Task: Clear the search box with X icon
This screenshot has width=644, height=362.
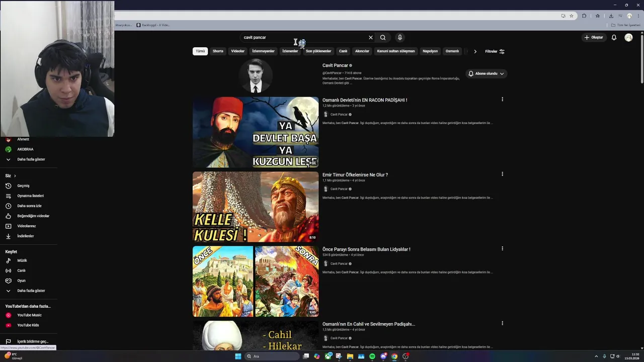Action: [x=371, y=37]
